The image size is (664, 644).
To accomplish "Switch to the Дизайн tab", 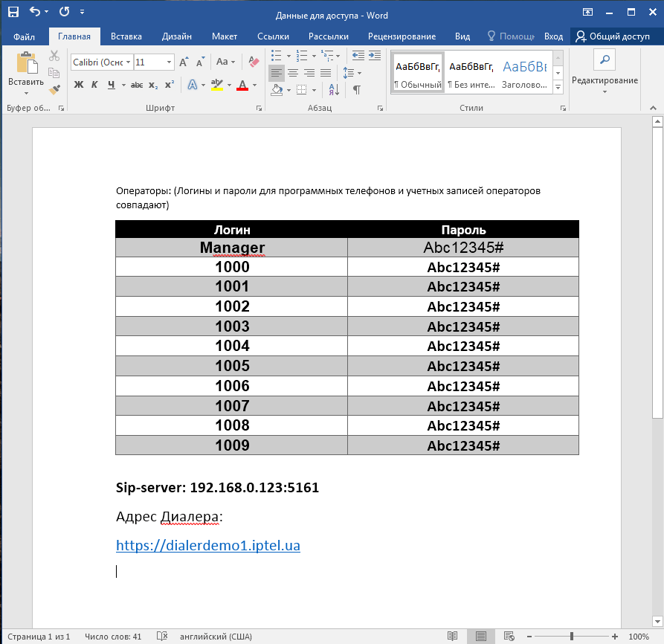I will click(176, 36).
